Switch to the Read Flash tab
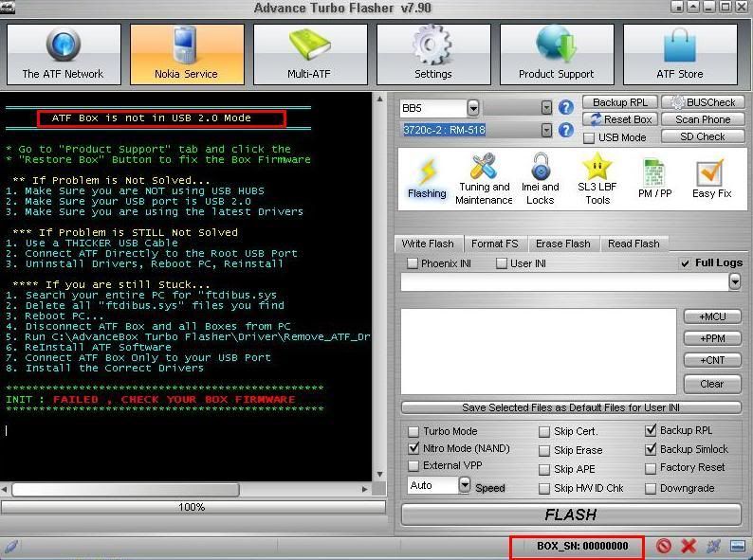753x560 pixels. tap(634, 244)
